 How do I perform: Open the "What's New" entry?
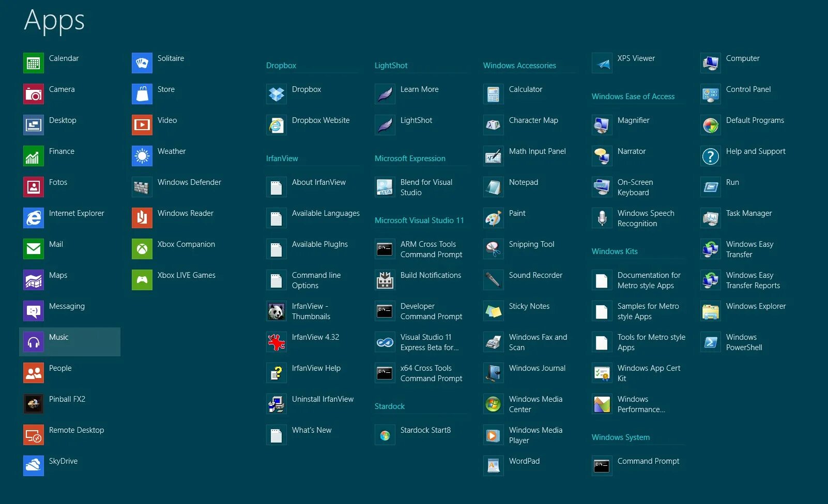[312, 430]
